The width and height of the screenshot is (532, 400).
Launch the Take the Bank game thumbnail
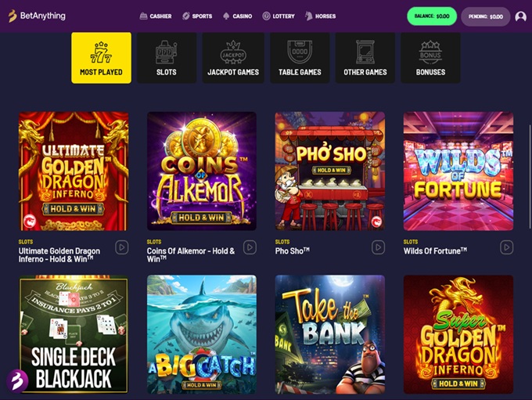[329, 333]
